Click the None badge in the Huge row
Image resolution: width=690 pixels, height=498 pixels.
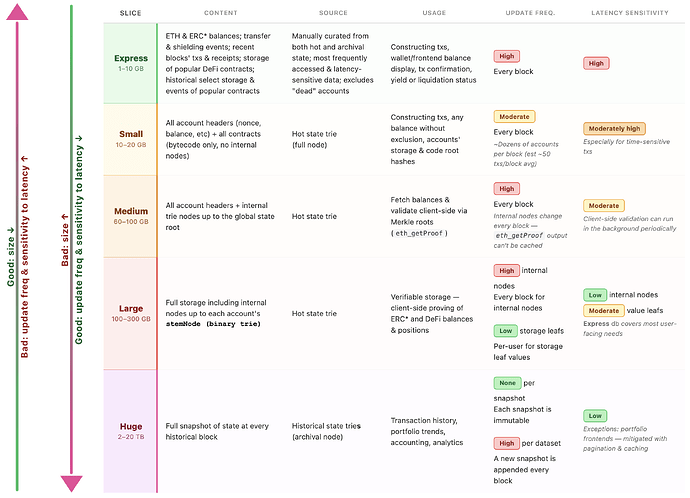coord(506,382)
